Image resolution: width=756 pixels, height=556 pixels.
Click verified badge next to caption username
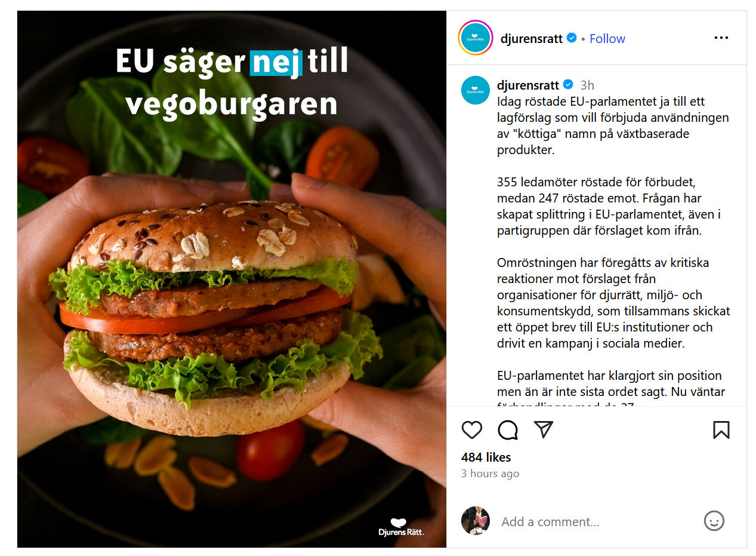click(x=568, y=85)
